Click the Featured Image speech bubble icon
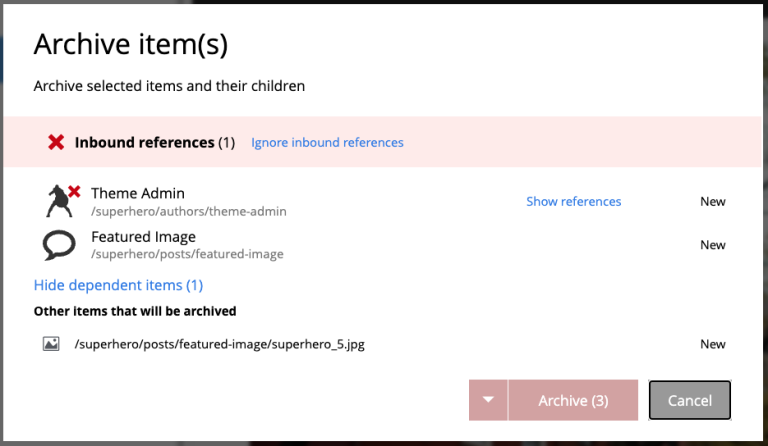768x446 pixels. [59, 245]
